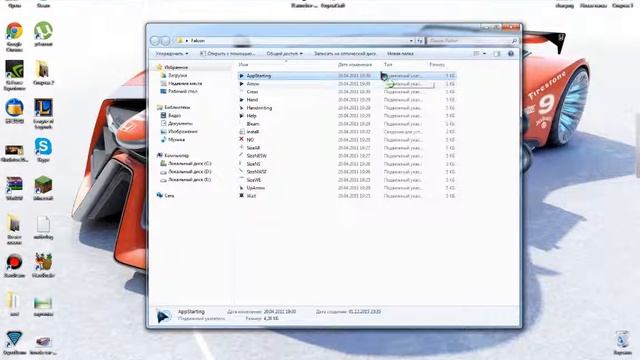Open Локальный диск (D:)
640x360 pixels.
pyautogui.click(x=189, y=171)
